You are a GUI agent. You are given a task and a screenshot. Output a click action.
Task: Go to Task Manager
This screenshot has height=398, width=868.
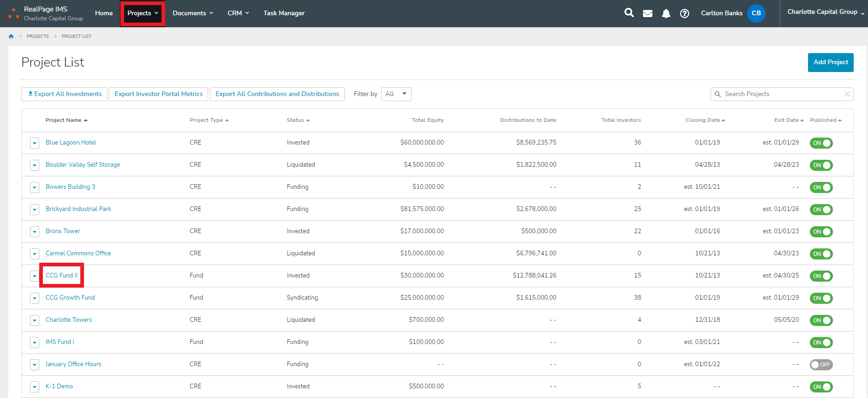point(284,13)
